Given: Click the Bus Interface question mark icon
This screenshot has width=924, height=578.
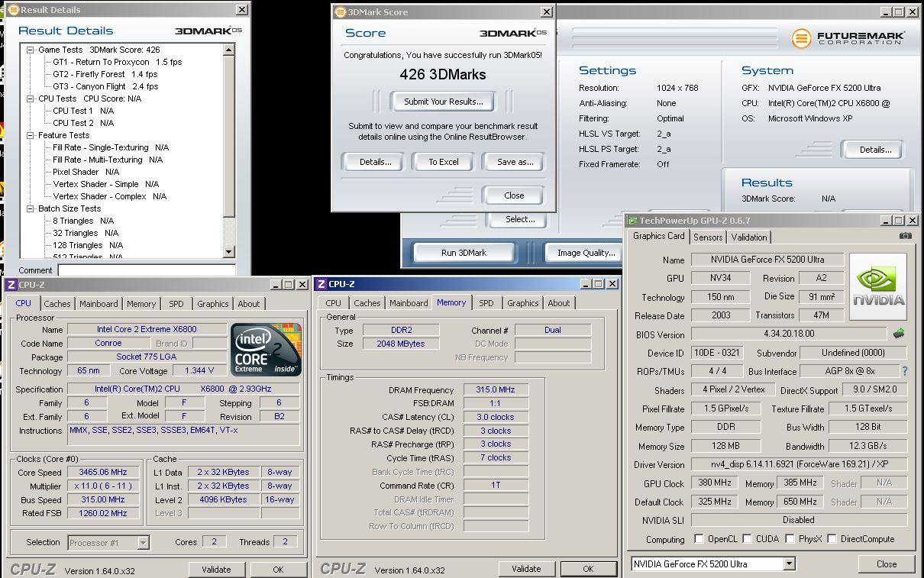Looking at the screenshot, I should tap(905, 371).
